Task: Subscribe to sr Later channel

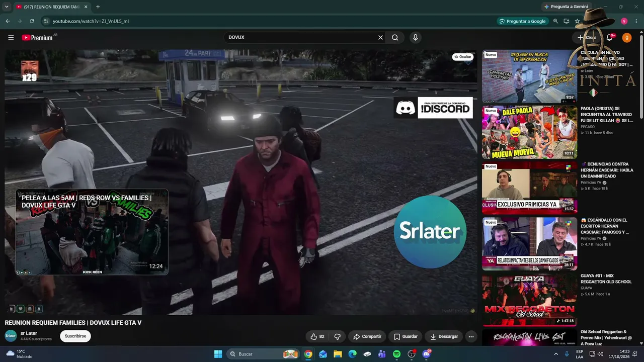Action: pos(75,336)
